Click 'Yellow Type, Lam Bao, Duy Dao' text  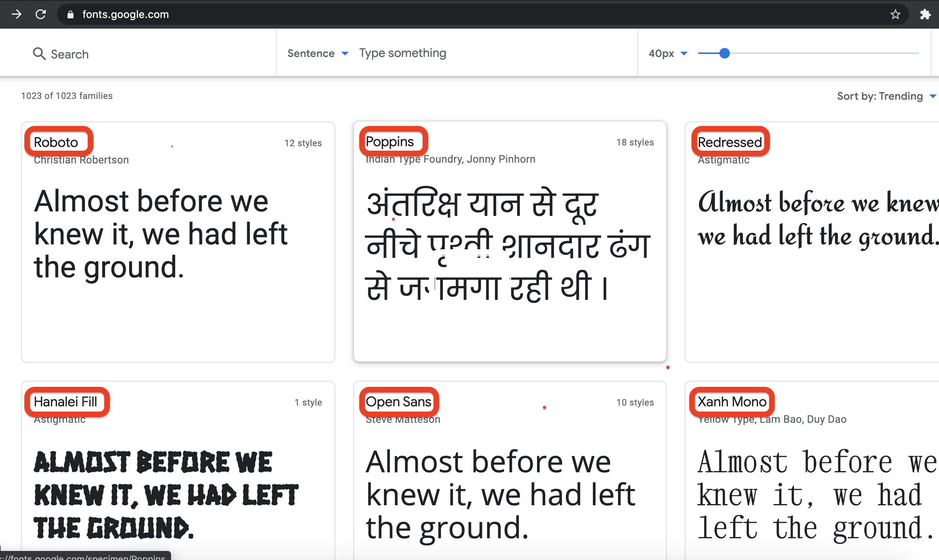tap(772, 419)
